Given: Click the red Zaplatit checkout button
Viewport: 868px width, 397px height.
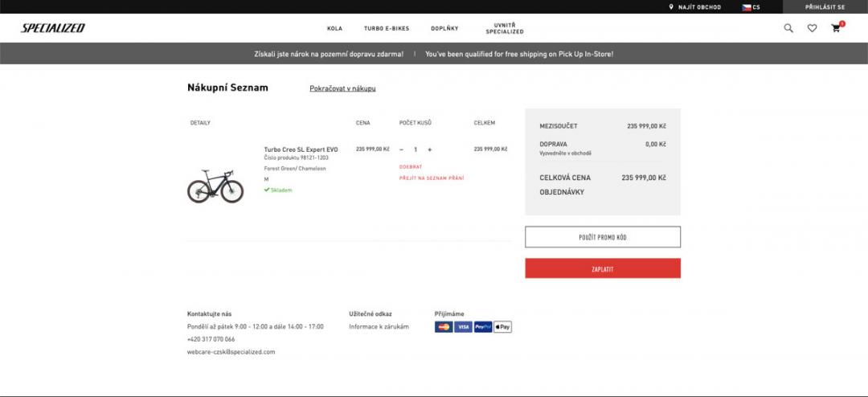Looking at the screenshot, I should 603,268.
